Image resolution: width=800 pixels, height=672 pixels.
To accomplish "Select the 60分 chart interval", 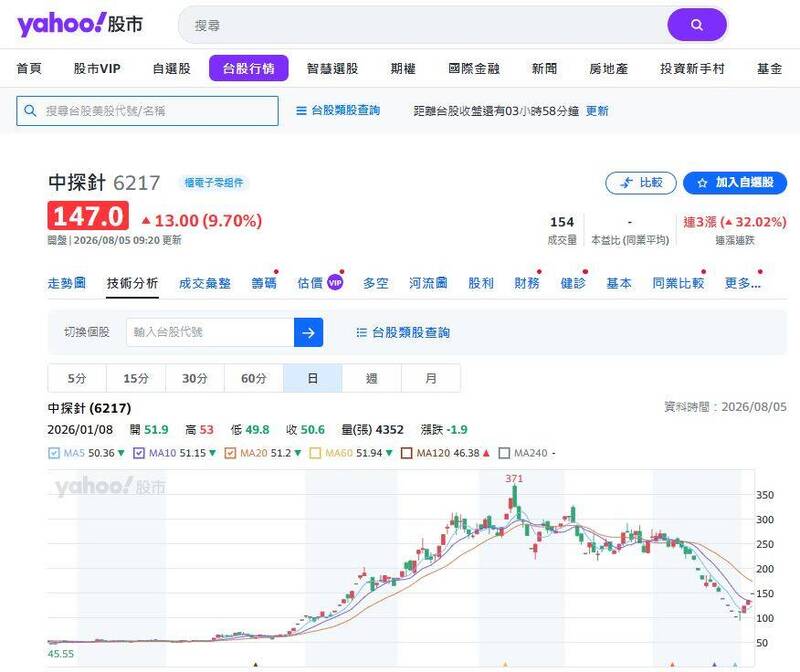I will pos(254,378).
